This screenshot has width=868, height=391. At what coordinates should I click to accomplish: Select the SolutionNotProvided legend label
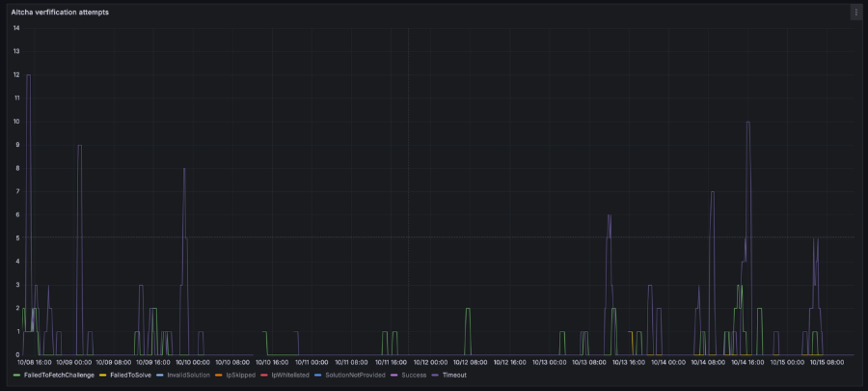(355, 375)
